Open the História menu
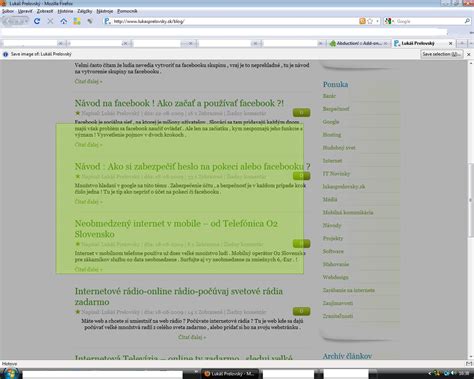Screen dimensions: 474x379 (65, 11)
